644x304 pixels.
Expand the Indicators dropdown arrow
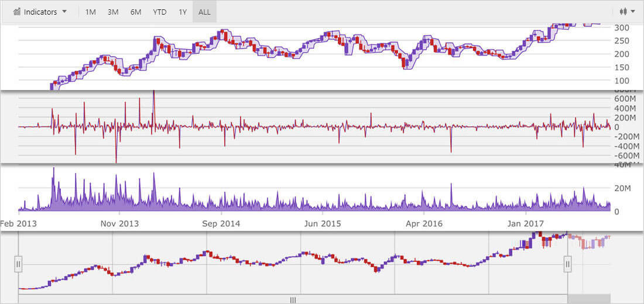[64, 12]
